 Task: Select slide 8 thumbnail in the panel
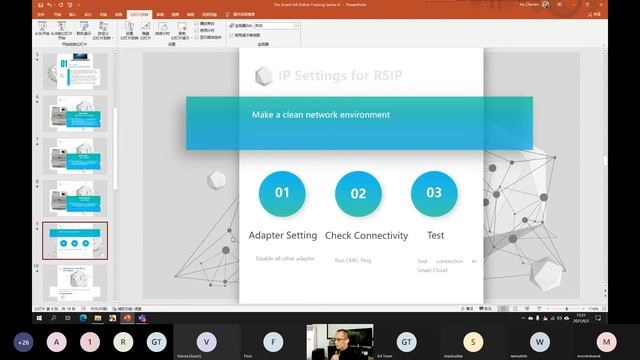click(75, 198)
